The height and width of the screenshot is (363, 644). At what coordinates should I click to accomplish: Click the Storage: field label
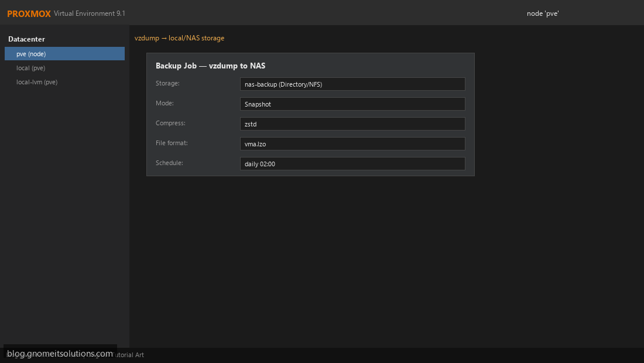click(x=167, y=83)
